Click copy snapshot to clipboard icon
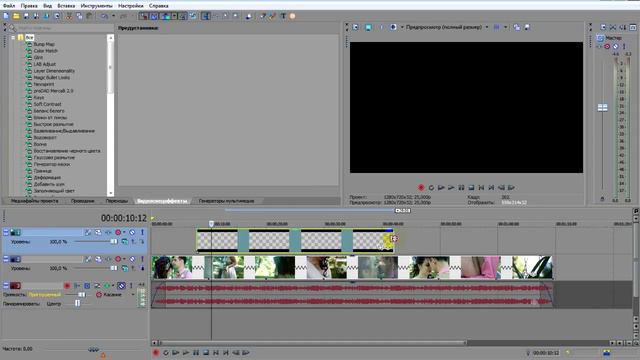Screen dimensions: 640x360 (517, 27)
